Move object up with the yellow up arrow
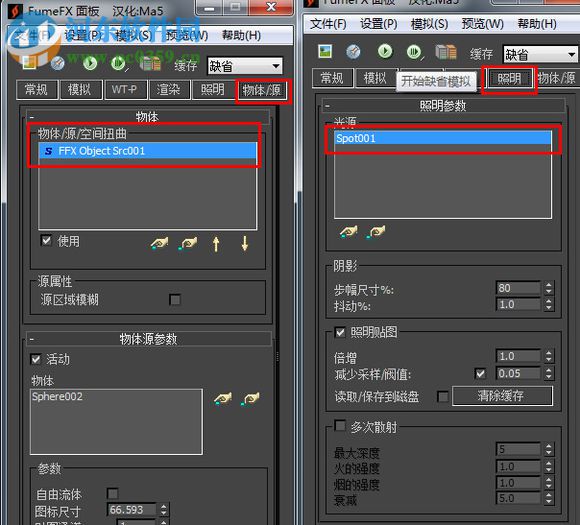This screenshot has height=525, width=580. pos(216,244)
